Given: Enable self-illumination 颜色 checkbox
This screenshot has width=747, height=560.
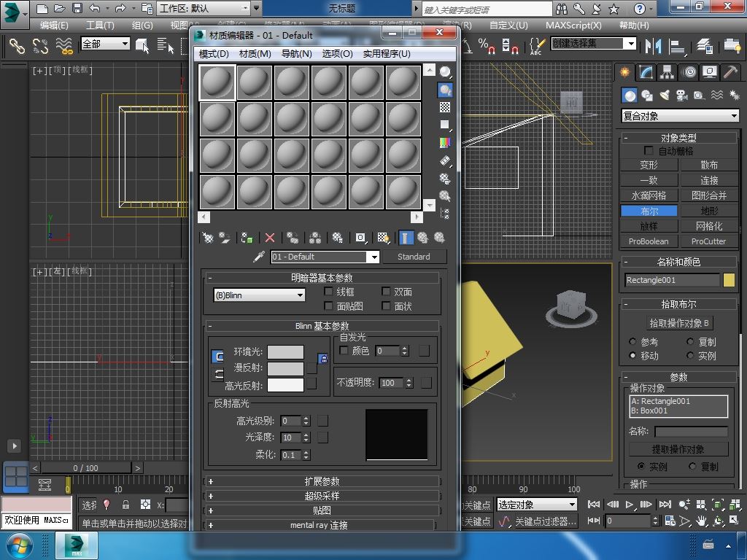Looking at the screenshot, I should click(x=344, y=350).
